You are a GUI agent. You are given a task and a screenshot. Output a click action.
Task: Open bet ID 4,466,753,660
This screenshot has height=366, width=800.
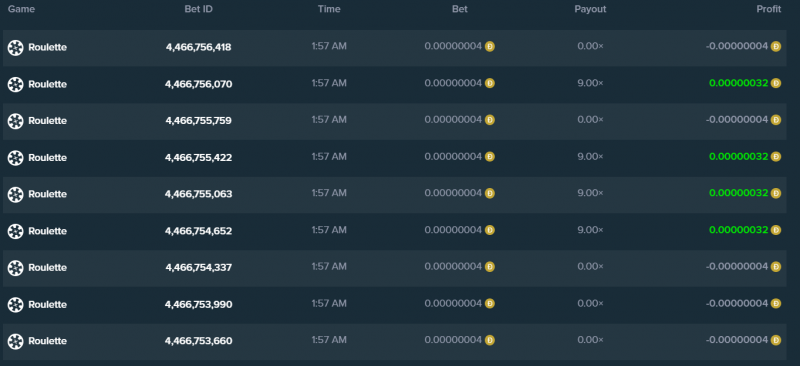[x=198, y=341]
